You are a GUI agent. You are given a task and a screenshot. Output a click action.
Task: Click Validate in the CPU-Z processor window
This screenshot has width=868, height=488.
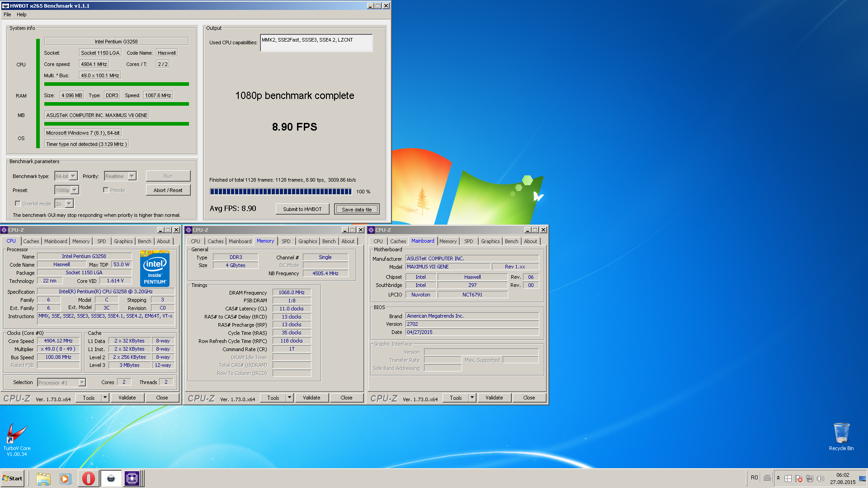[x=127, y=398]
